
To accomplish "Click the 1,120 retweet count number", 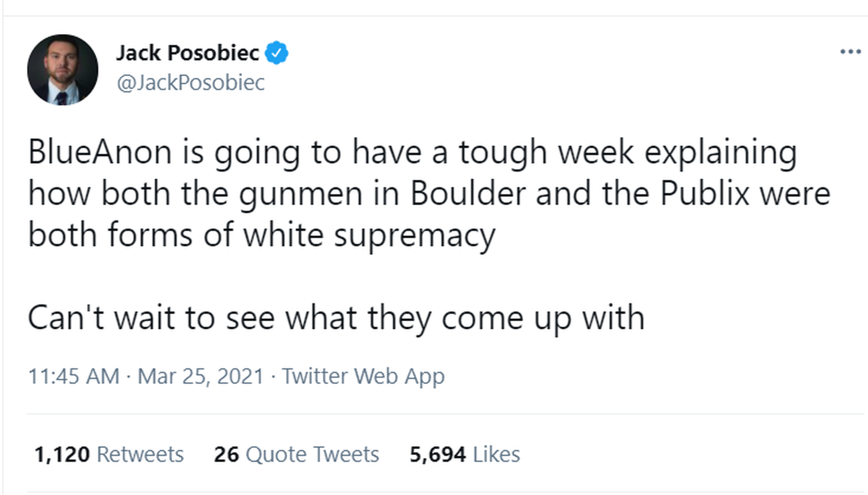I will click(x=62, y=454).
